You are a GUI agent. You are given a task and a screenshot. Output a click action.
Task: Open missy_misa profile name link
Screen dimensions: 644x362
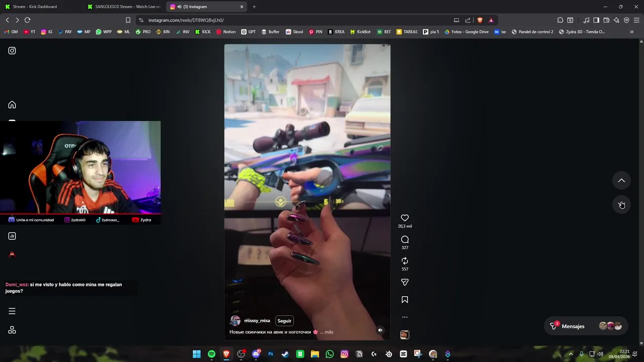click(x=257, y=321)
